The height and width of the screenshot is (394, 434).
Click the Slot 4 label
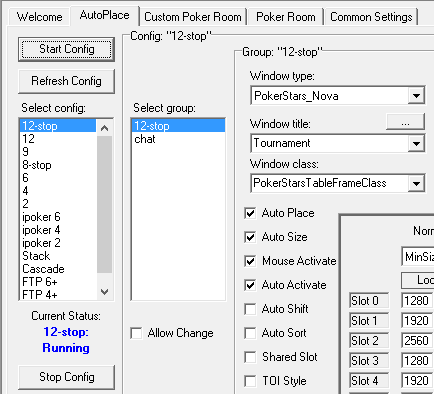click(369, 381)
